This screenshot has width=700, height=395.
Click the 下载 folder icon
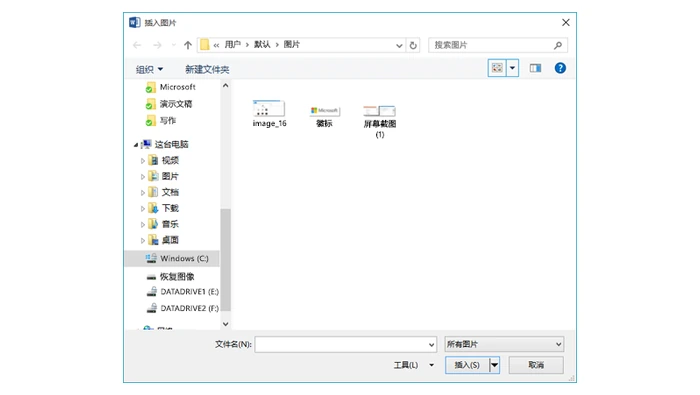coord(153,208)
